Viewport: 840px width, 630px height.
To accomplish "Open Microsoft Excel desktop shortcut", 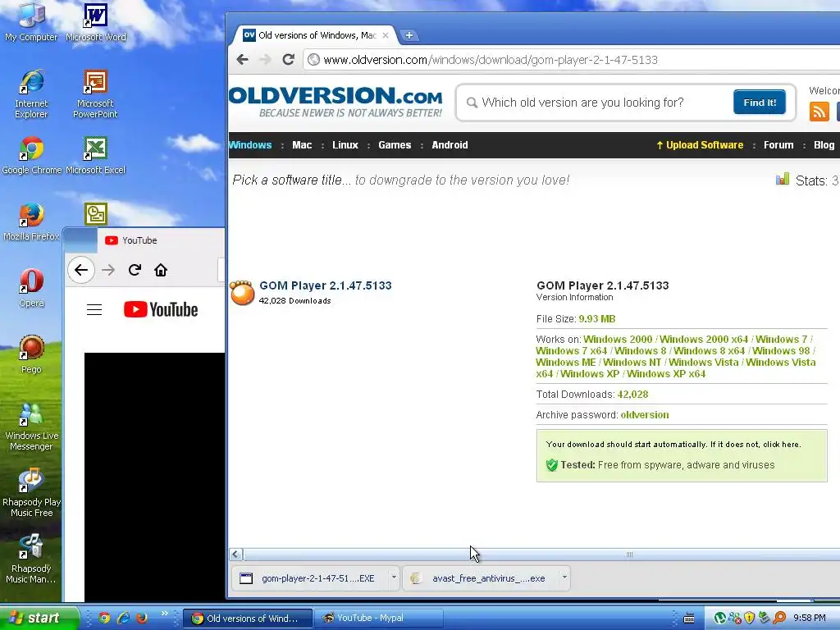I will click(x=95, y=155).
